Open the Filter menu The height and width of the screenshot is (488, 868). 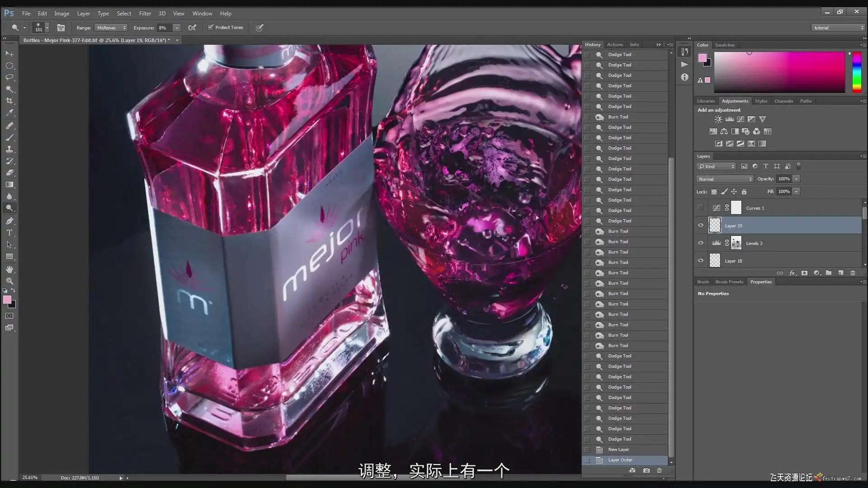(145, 14)
